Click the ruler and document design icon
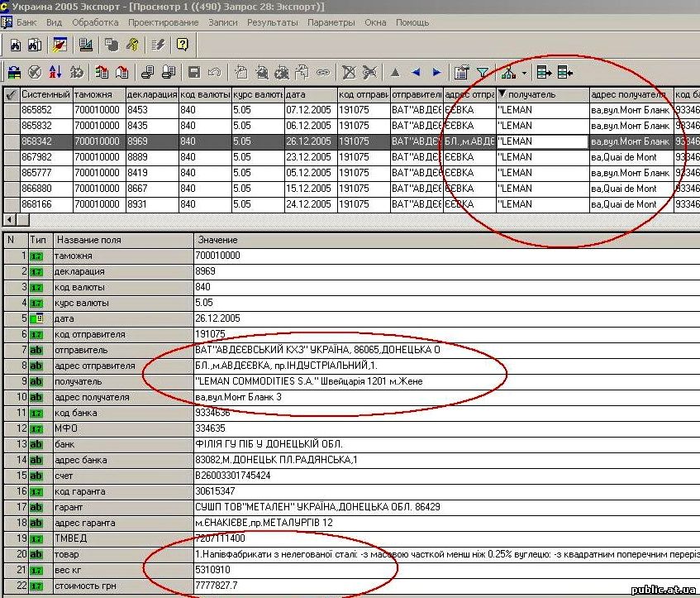The image size is (700, 598). pyautogui.click(x=85, y=45)
